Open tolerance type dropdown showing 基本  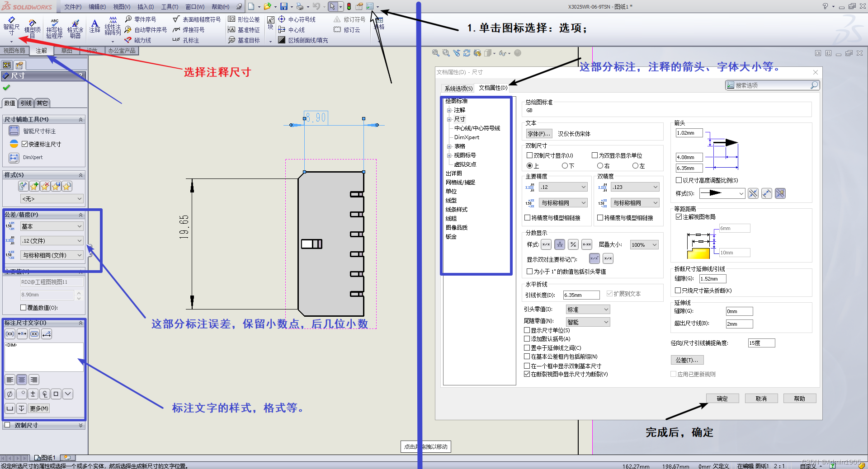pos(52,226)
